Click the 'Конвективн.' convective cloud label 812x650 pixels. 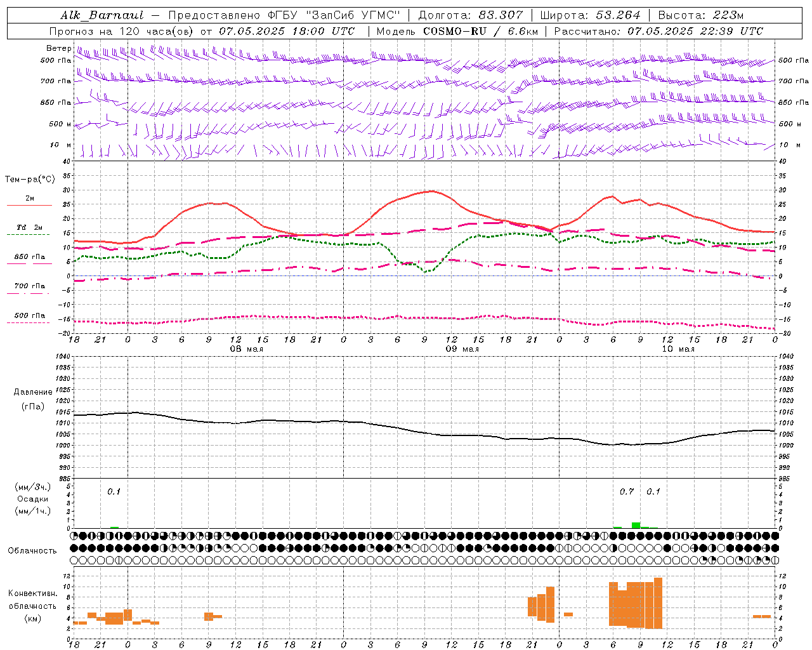click(33, 594)
